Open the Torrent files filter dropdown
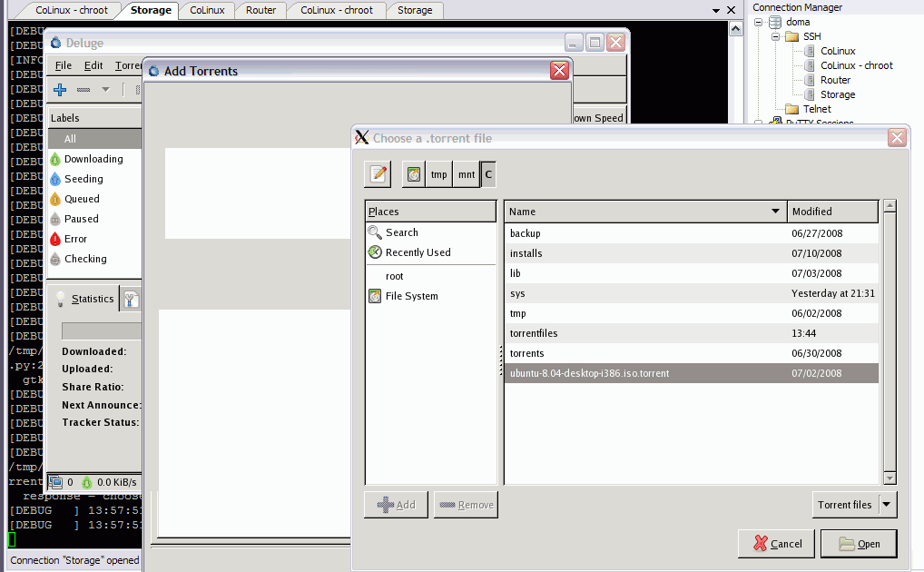The height and width of the screenshot is (572, 924). [854, 505]
